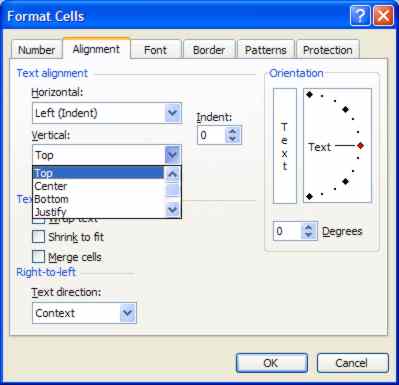Switch to the Border tab
This screenshot has width=399, height=385.
coord(209,50)
